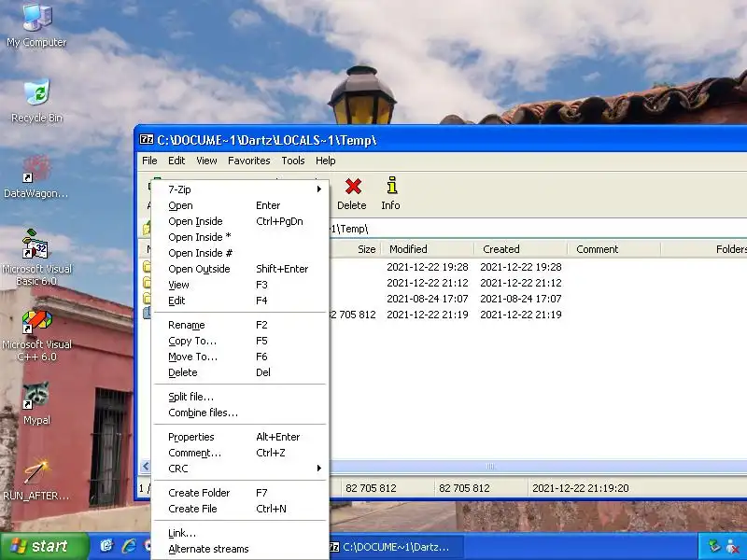Image resolution: width=747 pixels, height=560 pixels.
Task: Click size 705 812 in file row
Action: [354, 315]
